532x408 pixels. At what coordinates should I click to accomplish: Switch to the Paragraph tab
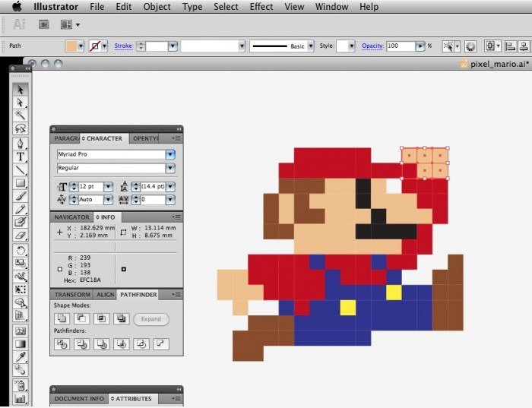coord(66,138)
